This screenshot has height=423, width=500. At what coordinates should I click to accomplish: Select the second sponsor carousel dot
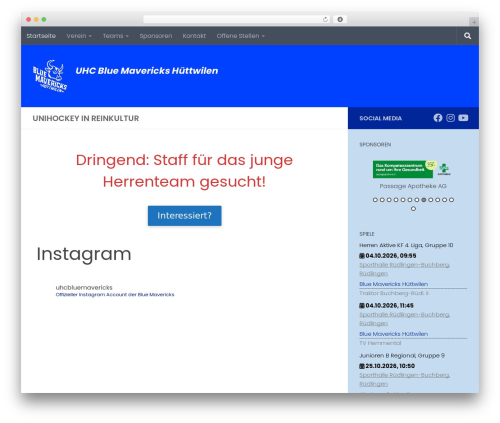tap(382, 200)
